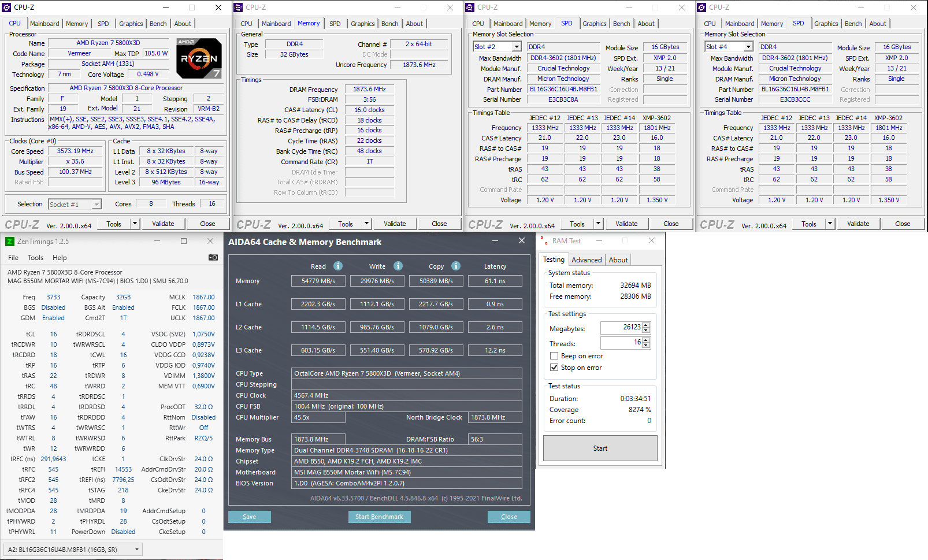The image size is (928, 560).
Task: Open the File menu in ZenTimings
Action: click(13, 258)
